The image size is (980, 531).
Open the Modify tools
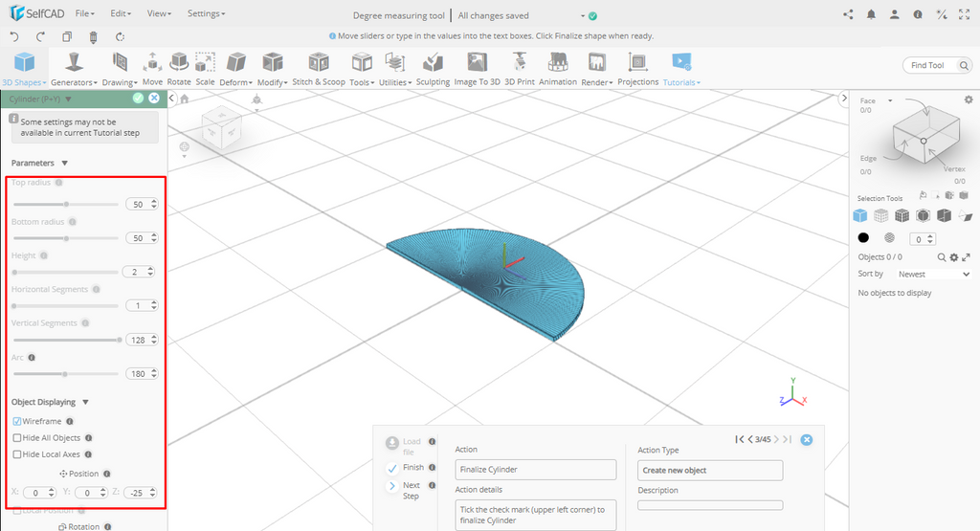[273, 69]
